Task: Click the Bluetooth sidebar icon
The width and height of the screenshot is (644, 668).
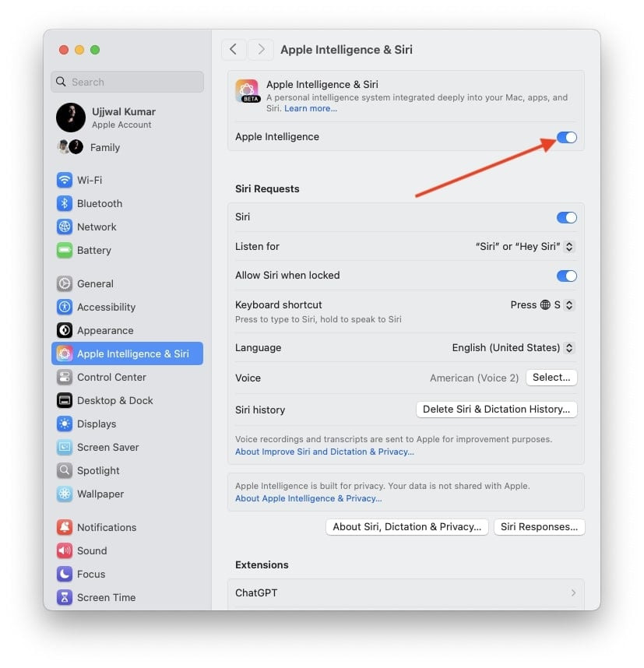Action: pos(65,204)
